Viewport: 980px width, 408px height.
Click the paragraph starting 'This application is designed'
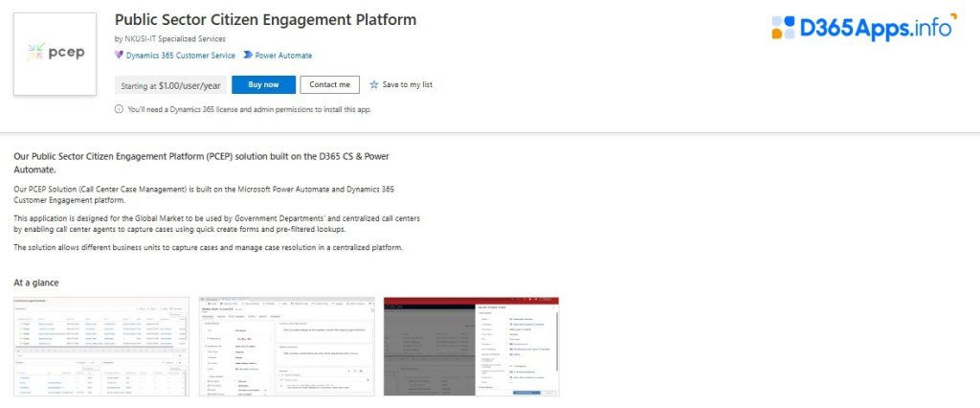(216, 223)
